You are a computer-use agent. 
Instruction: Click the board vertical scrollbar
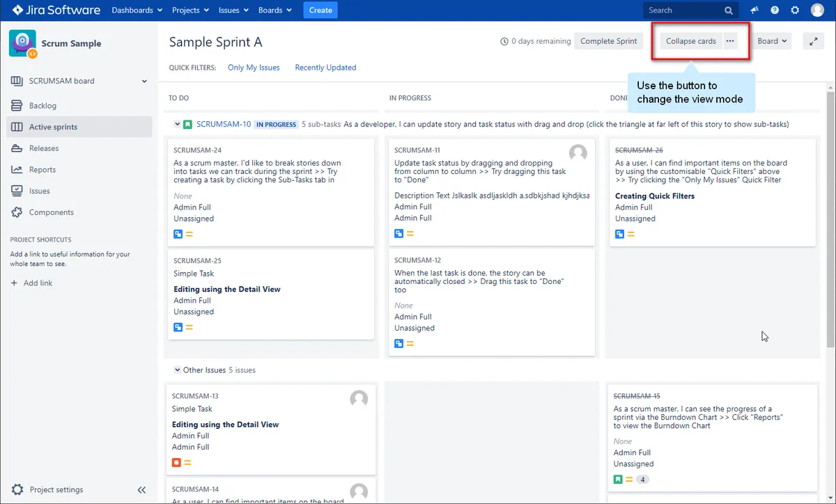[x=830, y=219]
